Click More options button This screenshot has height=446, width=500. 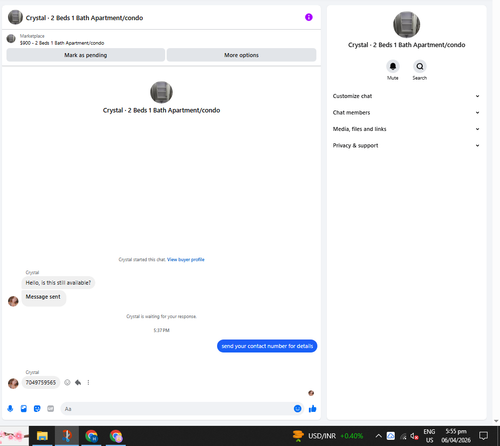pos(241,55)
